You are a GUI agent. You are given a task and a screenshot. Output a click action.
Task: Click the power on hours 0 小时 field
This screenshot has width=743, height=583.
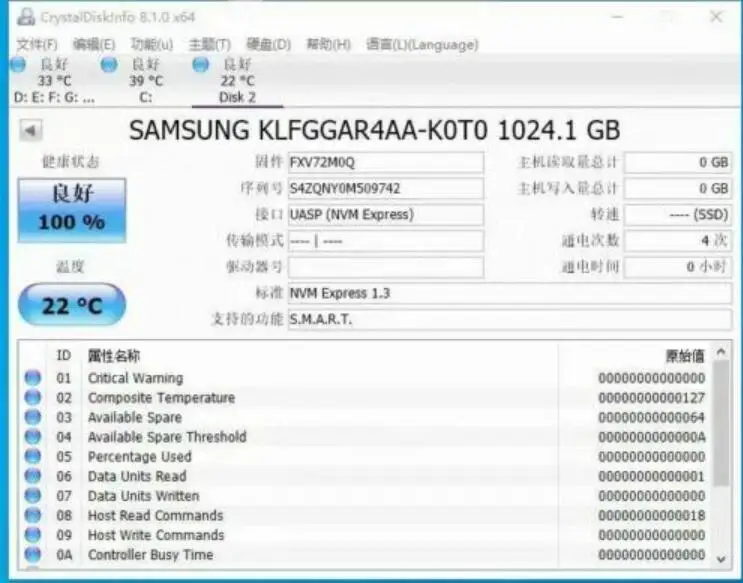pyautogui.click(x=678, y=267)
